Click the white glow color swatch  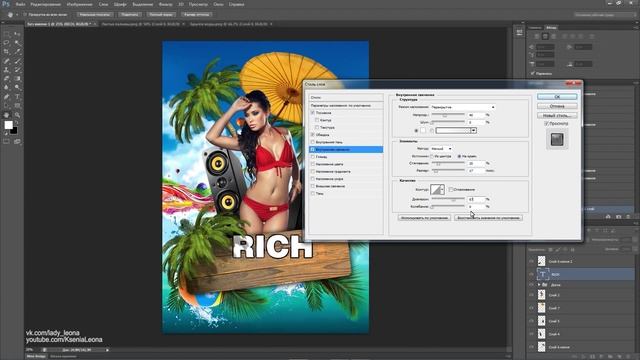coord(423,131)
